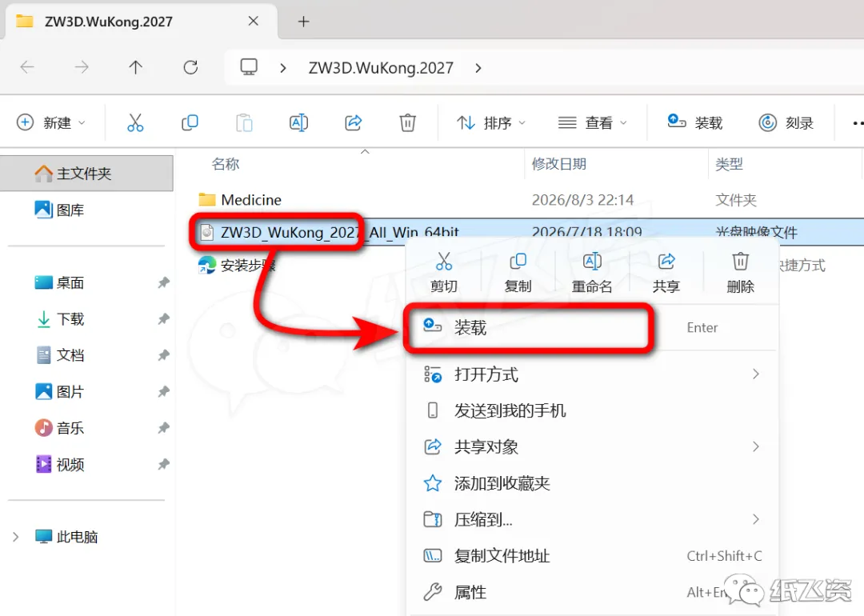
Task: Choose 复制文件地址 in the context menu
Action: click(x=592, y=556)
